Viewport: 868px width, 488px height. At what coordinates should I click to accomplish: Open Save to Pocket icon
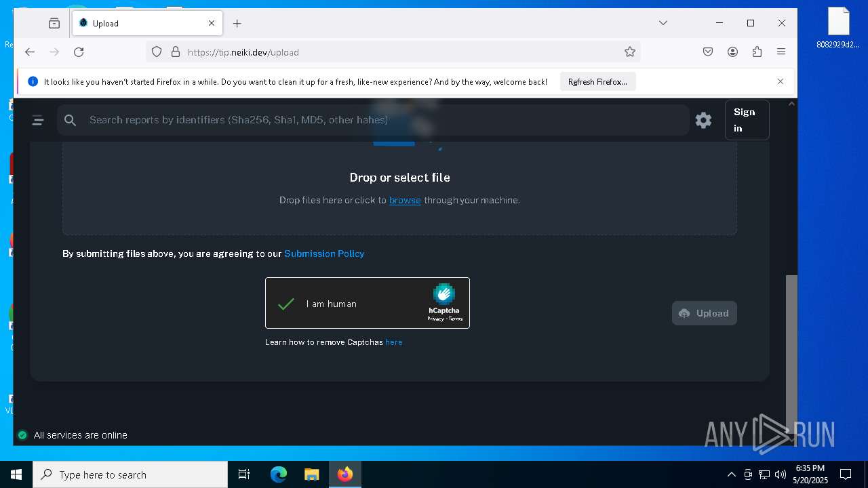[708, 52]
